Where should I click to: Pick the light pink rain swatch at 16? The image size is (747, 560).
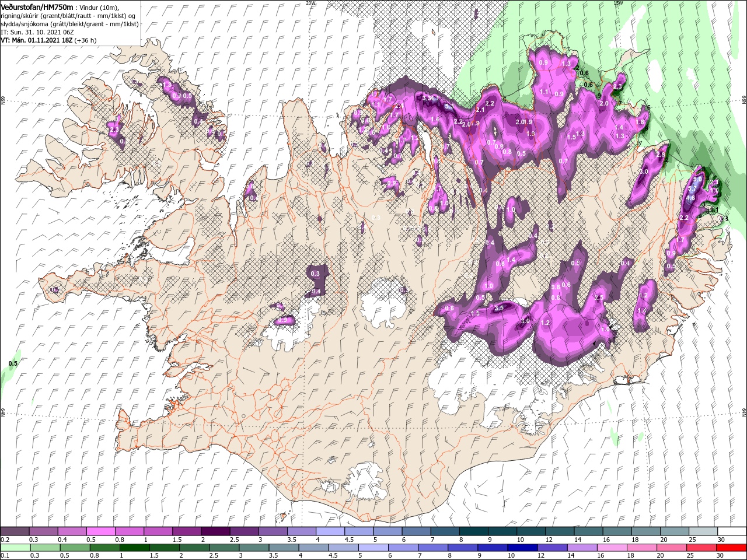click(x=612, y=548)
